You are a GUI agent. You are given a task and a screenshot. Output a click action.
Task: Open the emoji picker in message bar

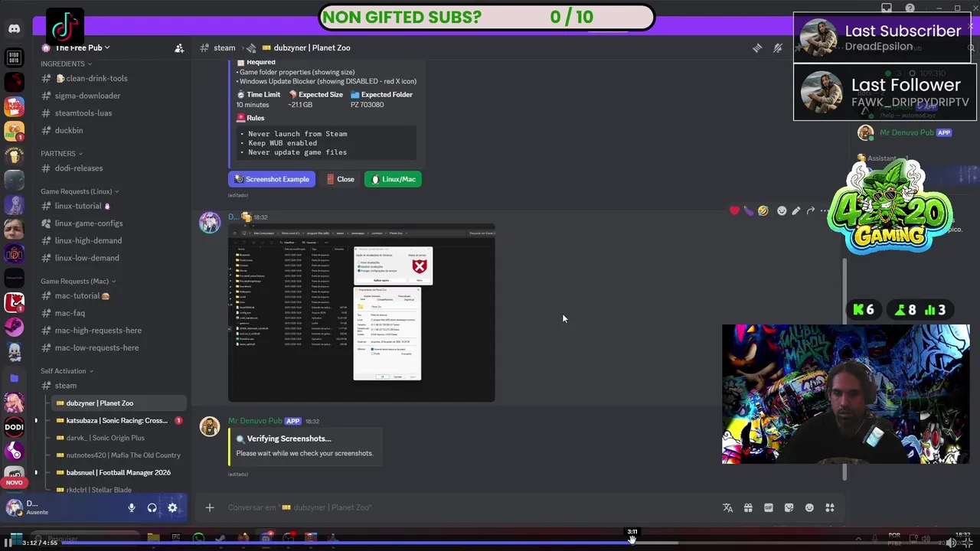pos(809,507)
